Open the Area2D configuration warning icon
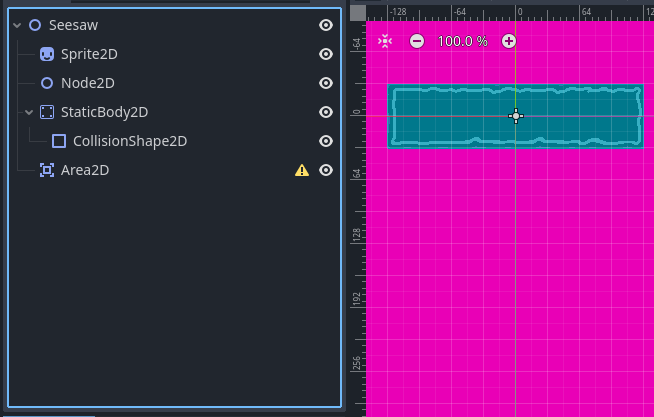The image size is (654, 417). point(302,170)
